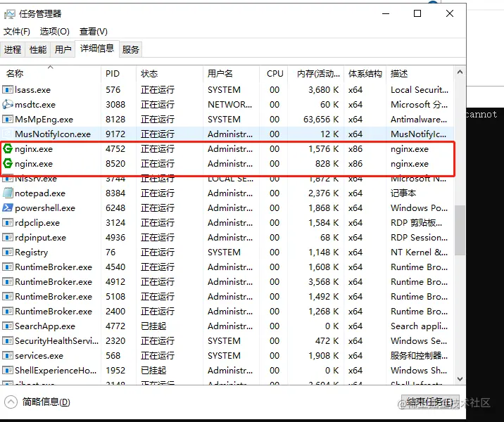Click the 记事本 description cell

point(403,193)
